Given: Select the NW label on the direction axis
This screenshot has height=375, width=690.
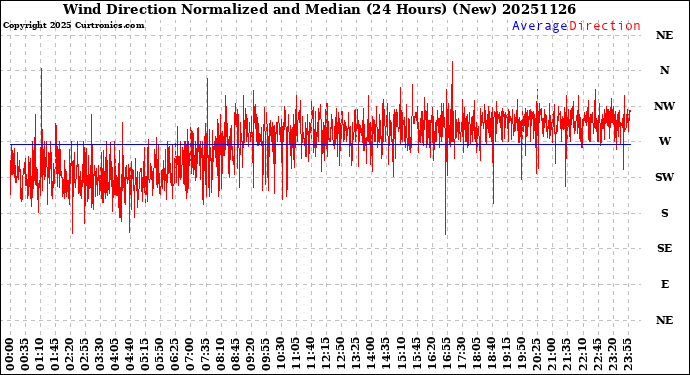Looking at the screenshot, I should coord(664,106).
